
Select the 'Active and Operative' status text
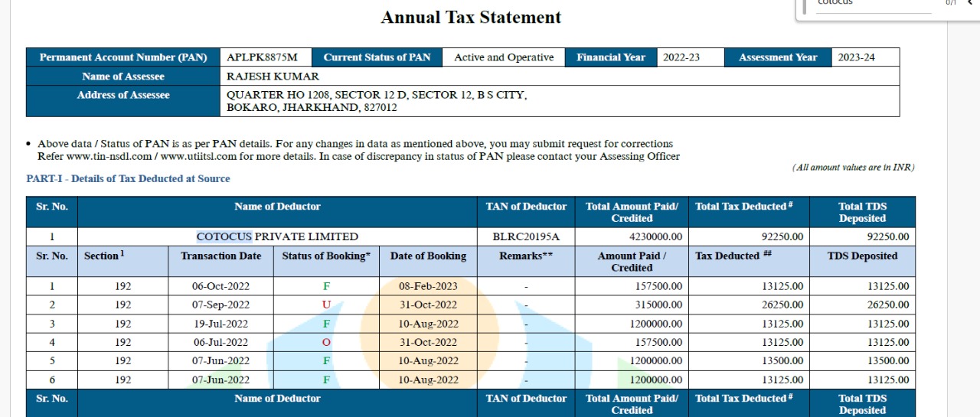coord(504,57)
